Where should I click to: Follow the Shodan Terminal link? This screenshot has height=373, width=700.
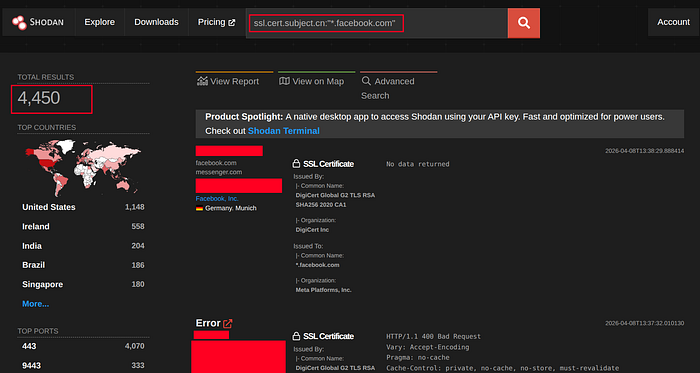point(283,131)
